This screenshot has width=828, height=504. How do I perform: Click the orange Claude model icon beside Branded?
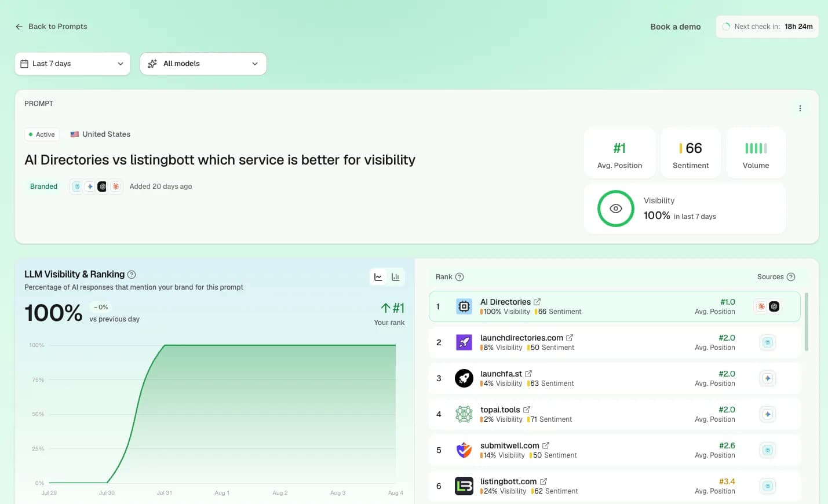(116, 187)
